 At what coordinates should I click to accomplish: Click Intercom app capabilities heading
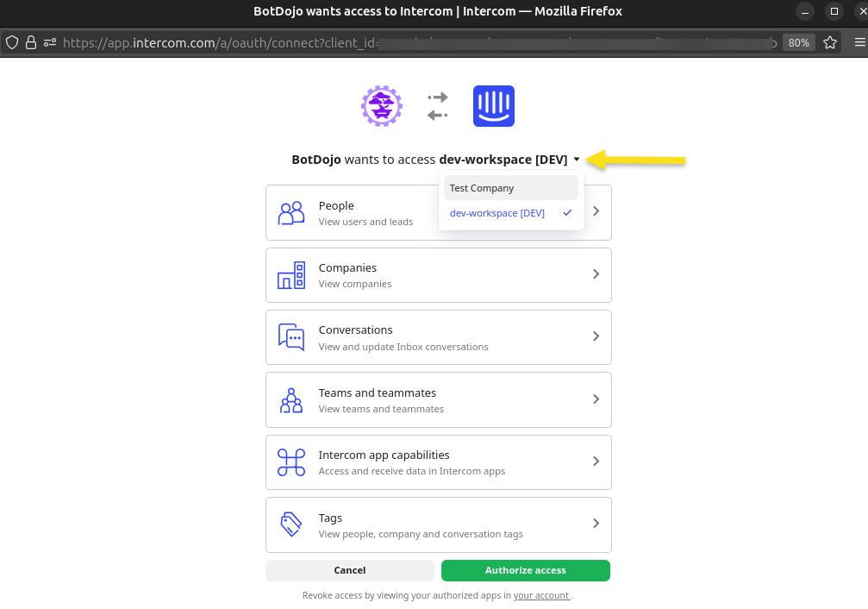tap(384, 455)
